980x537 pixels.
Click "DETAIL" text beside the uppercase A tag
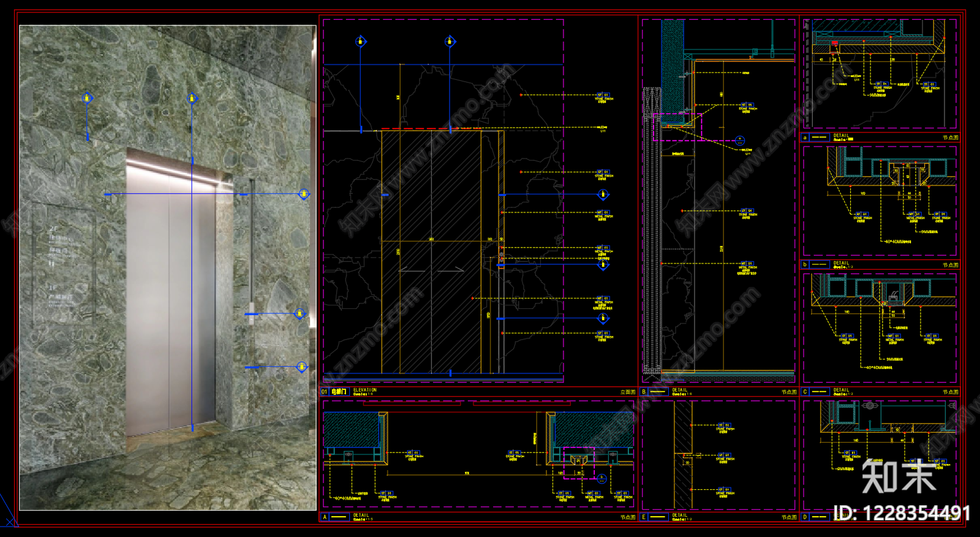[361, 516]
